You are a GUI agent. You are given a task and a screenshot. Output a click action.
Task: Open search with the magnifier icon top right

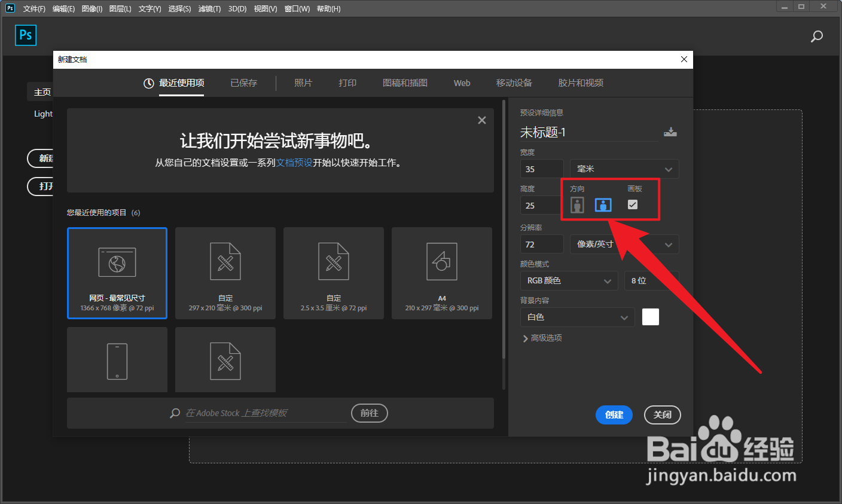pyautogui.click(x=816, y=36)
